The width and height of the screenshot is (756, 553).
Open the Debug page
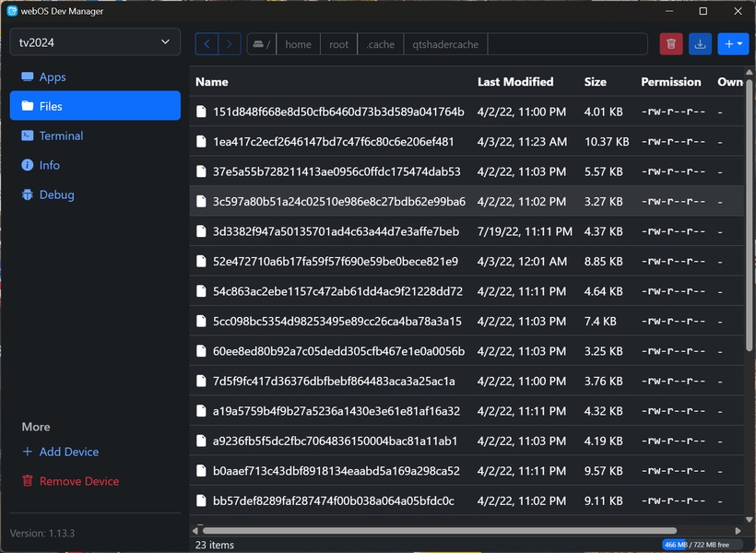pyautogui.click(x=56, y=194)
